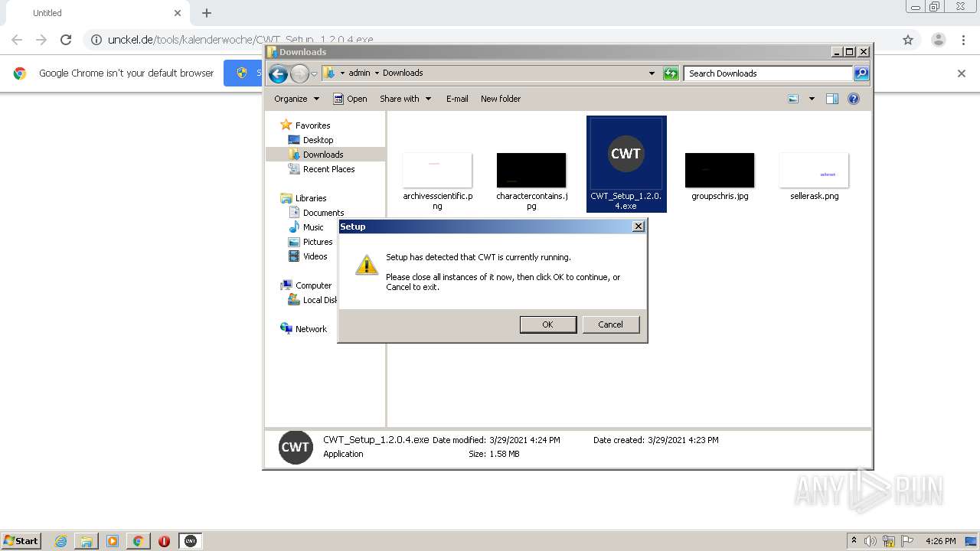The image size is (980, 551).
Task: Open Chrome profile avatar
Action: pos(938,40)
